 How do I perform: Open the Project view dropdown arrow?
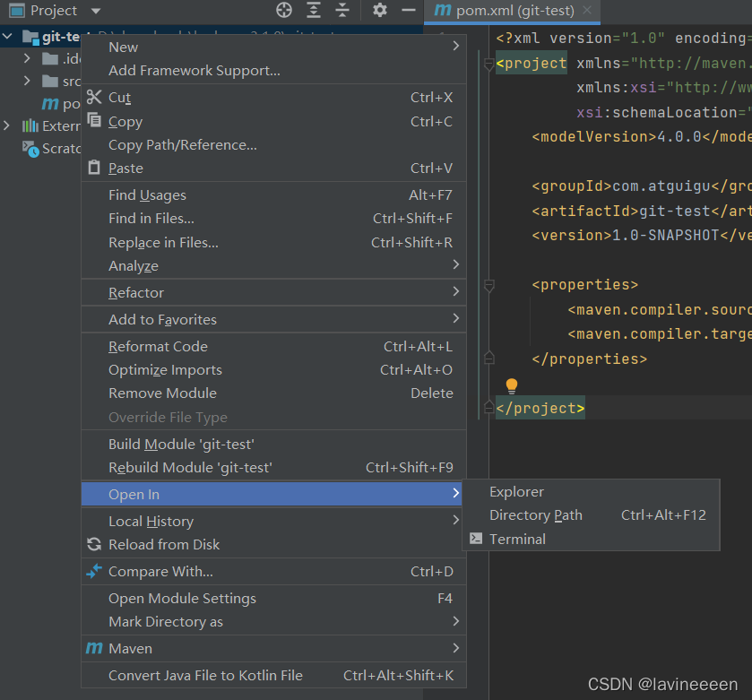[96, 11]
